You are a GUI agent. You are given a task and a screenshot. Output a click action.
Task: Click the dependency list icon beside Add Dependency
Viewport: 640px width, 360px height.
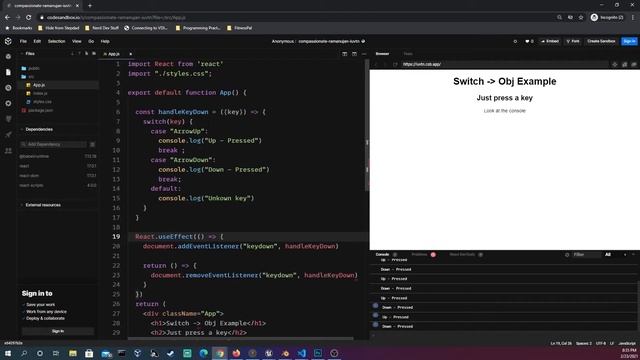pyautogui.click(x=92, y=144)
